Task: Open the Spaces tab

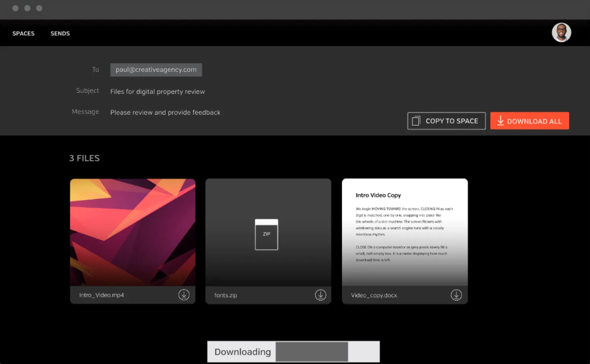Action: coord(23,33)
